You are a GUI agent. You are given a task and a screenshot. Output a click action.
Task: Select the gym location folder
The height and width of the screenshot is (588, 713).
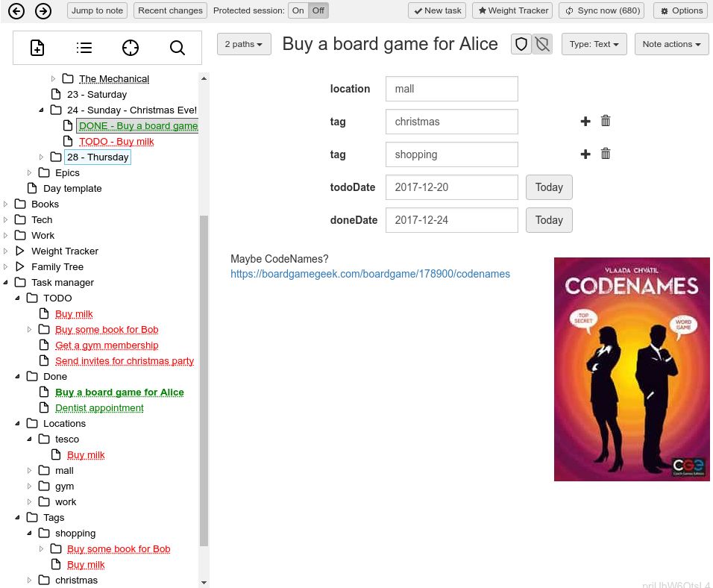coord(65,487)
